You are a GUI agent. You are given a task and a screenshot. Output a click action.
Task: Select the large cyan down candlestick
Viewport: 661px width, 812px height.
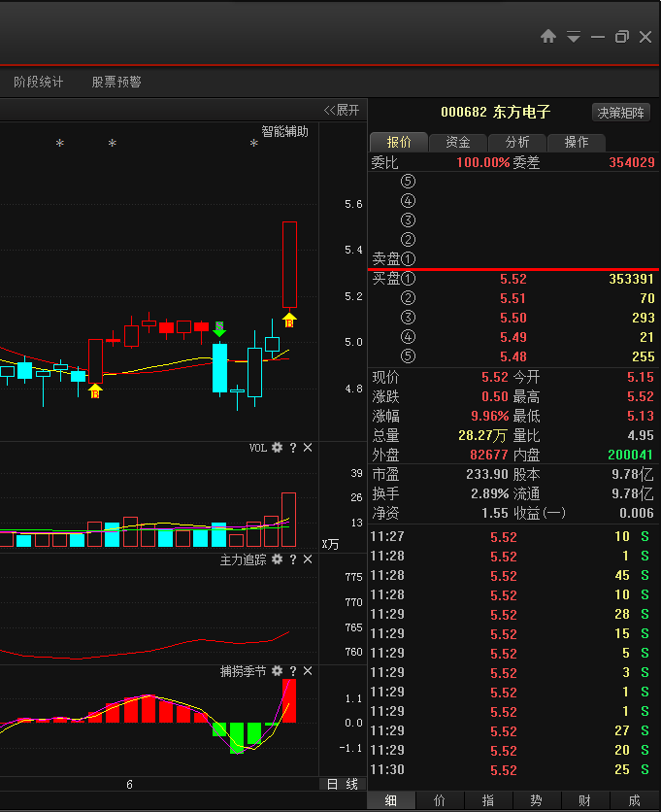[219, 368]
